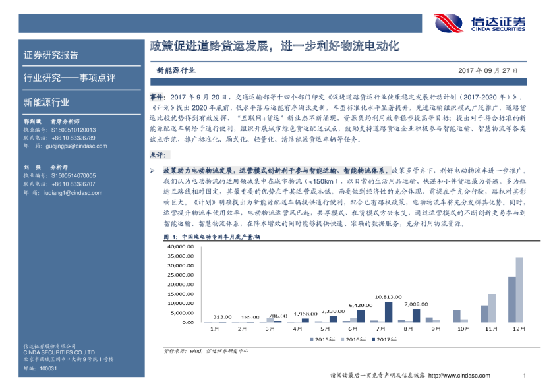Viewport: 555px width, 392px height.
Task: Click analyst name 郭荆璞 in the sidebar
Action: pos(32,122)
